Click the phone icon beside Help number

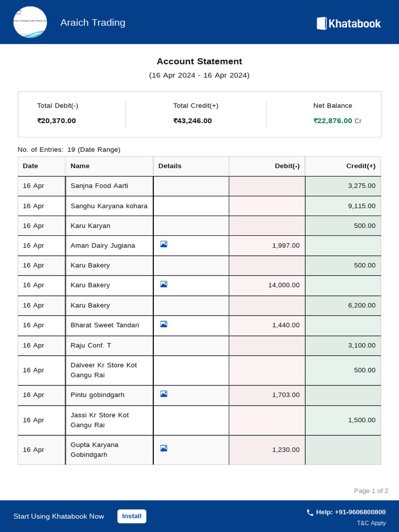click(310, 512)
